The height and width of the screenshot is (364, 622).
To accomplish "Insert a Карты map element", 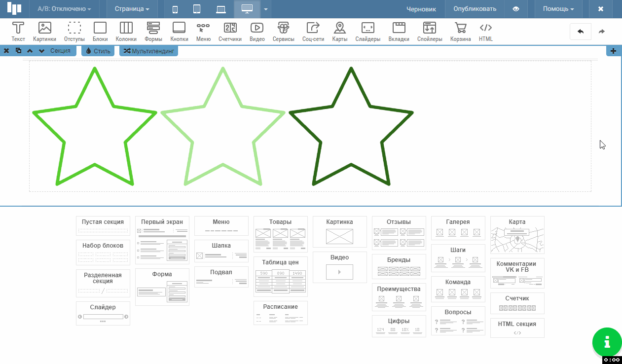I will coord(339,32).
